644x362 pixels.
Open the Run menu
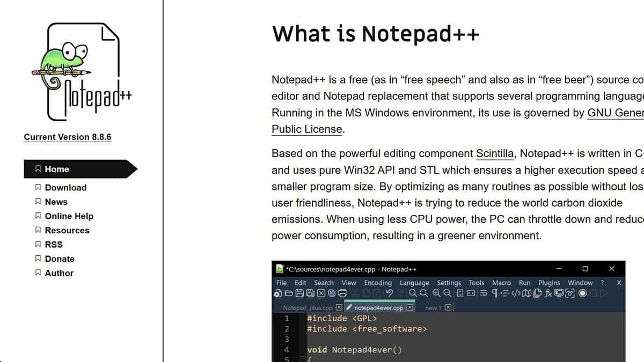[524, 283]
